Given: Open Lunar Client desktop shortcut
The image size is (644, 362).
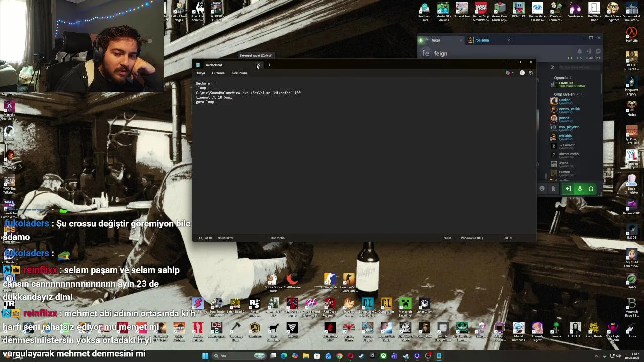Looking at the screenshot, I should pos(424,306).
